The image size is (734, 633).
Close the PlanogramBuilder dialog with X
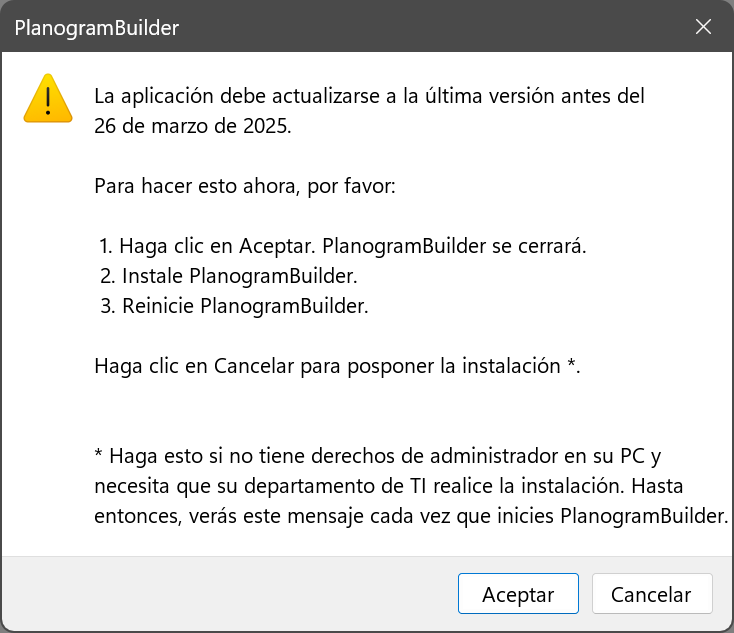point(703,27)
